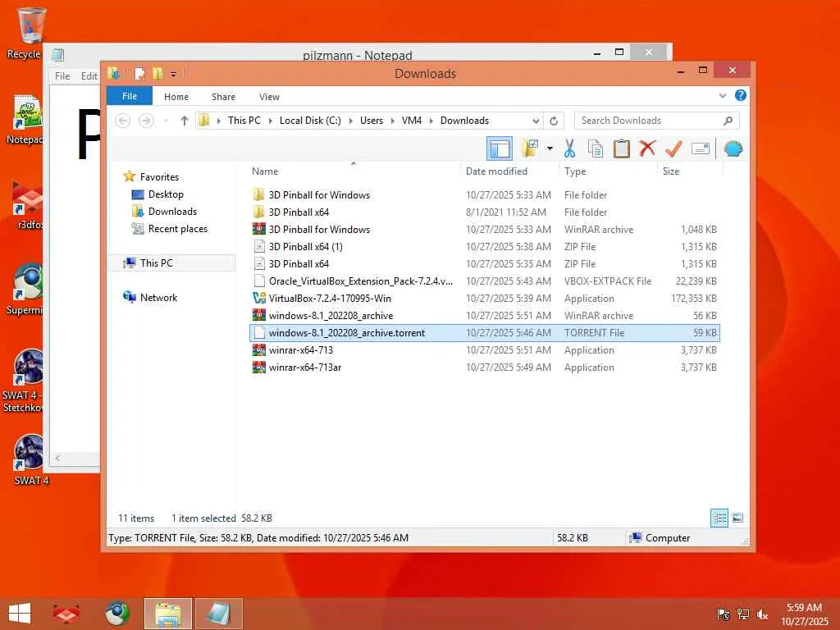This screenshot has height=630, width=840.
Task: Open the View ribbon tab
Action: [x=269, y=97]
